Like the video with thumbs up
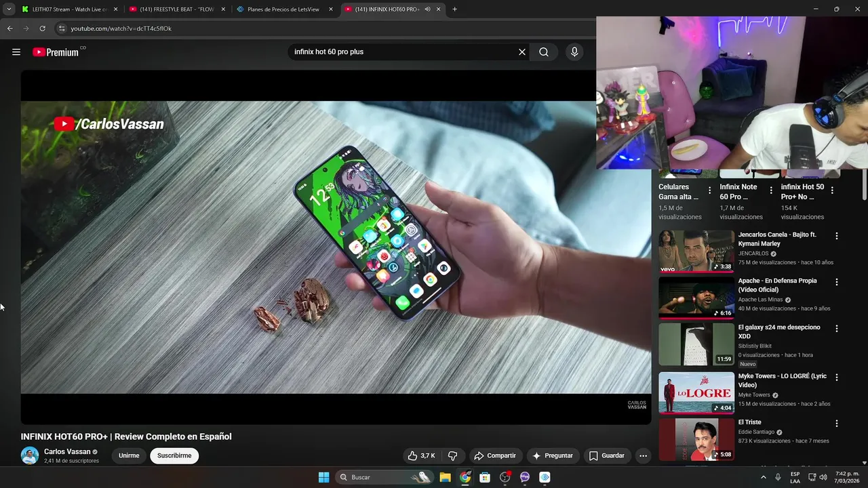This screenshot has width=868, height=488. 421,455
